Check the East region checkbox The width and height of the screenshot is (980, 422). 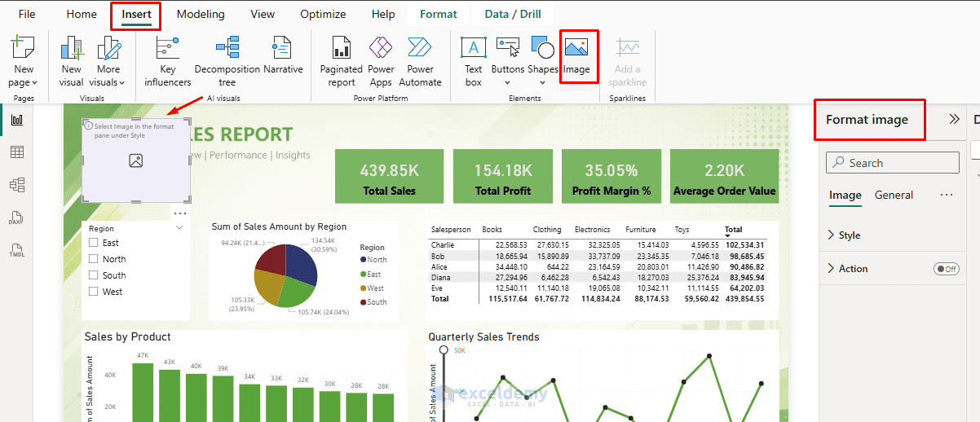click(x=94, y=243)
